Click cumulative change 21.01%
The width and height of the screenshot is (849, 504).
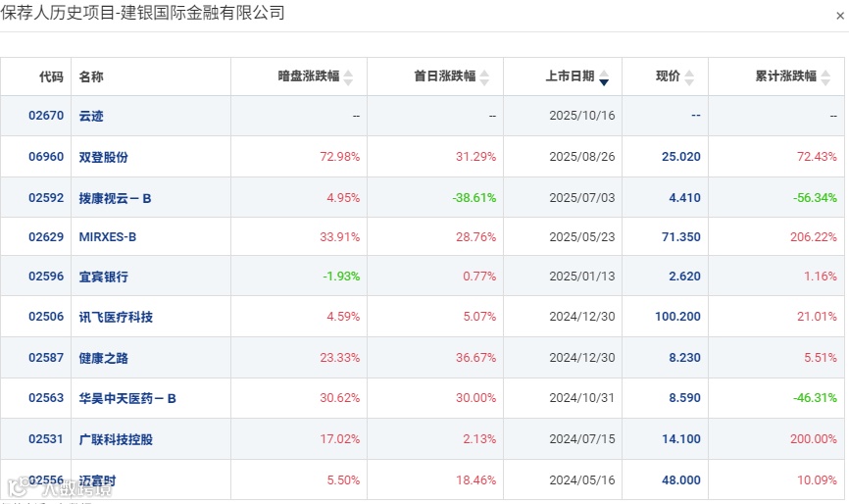[817, 316]
